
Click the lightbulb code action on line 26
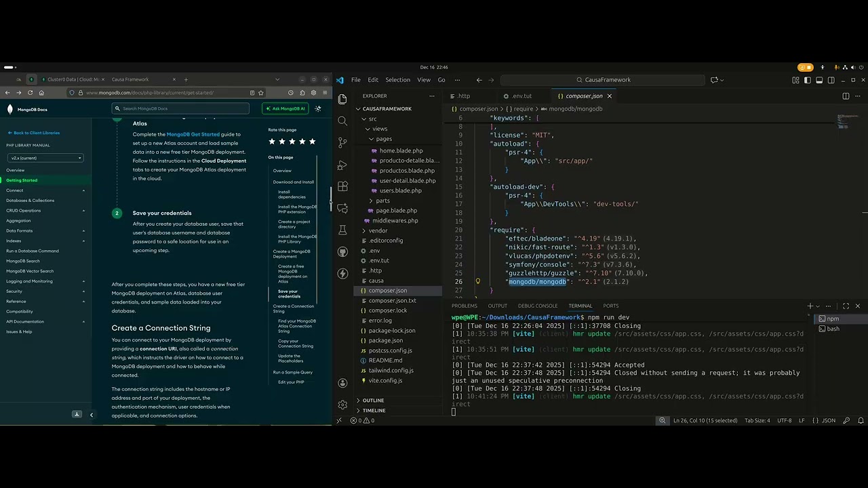pyautogui.click(x=477, y=281)
